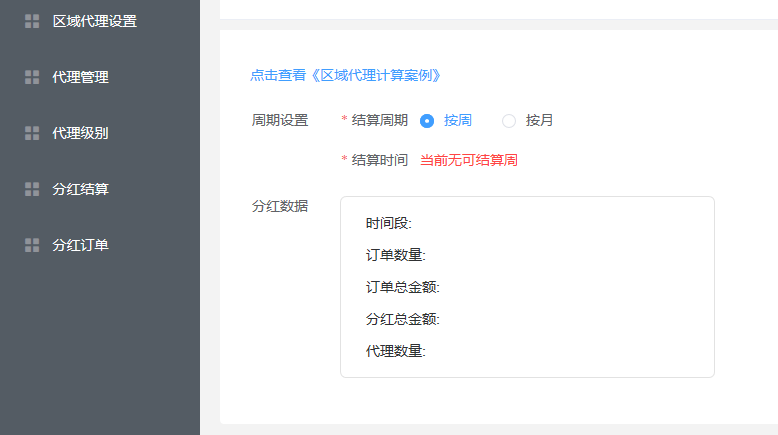Click the 订单数量: row in data box
Image resolution: width=778 pixels, height=435 pixels.
coord(395,255)
